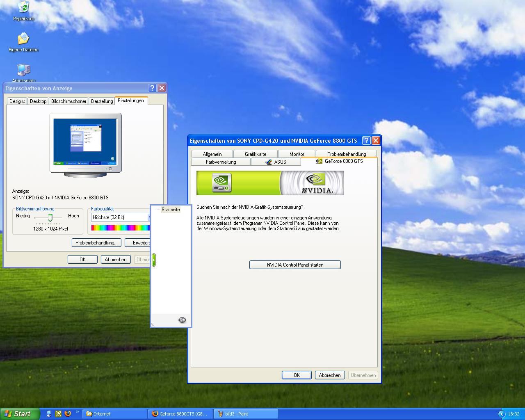Screen dimensions: 525x420
Task: Click the resize grip of the slide-out panel
Action: [x=153, y=324]
